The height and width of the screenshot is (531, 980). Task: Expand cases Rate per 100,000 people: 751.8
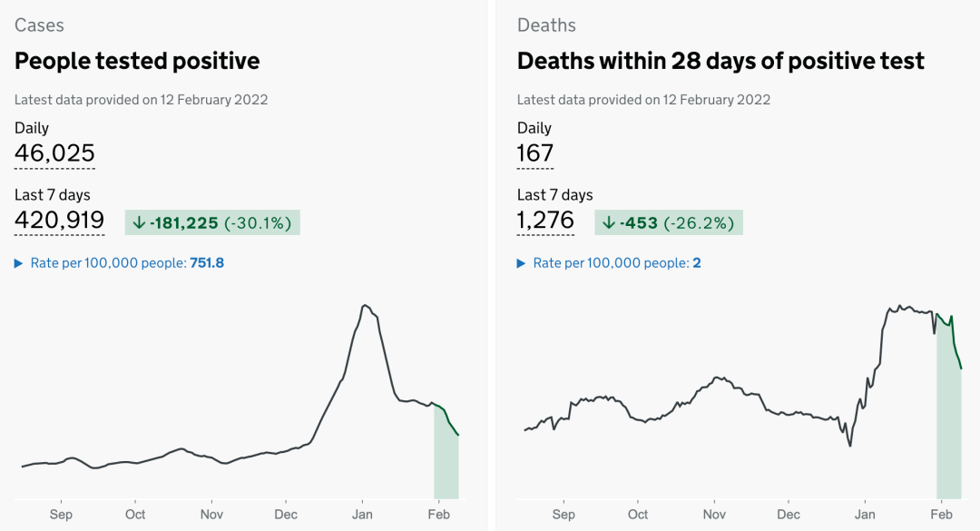(x=127, y=263)
